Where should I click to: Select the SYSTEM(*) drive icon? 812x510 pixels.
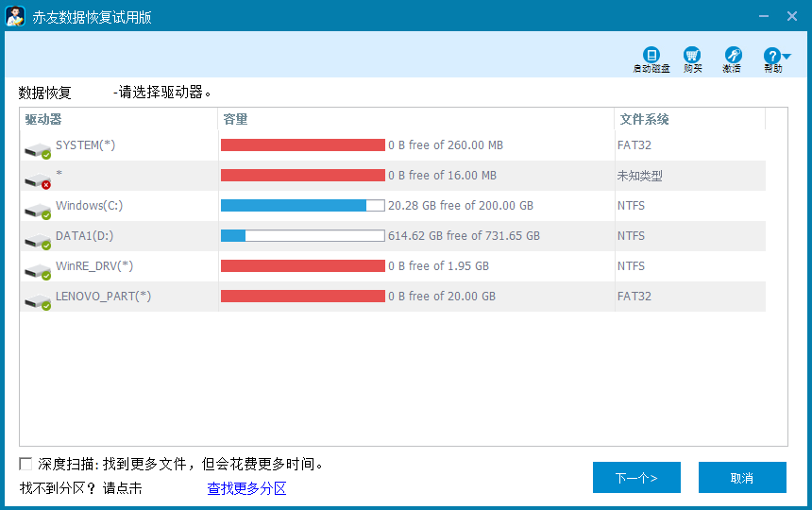tap(38, 147)
